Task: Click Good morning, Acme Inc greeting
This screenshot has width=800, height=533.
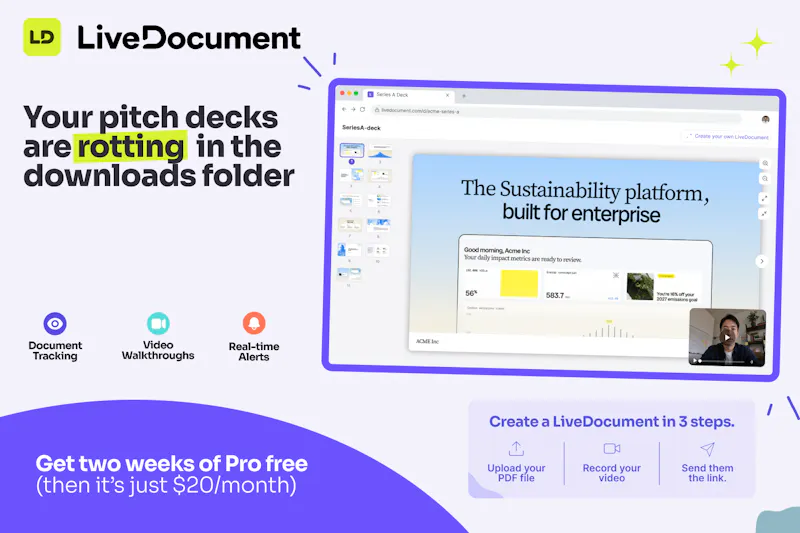Action: [496, 250]
